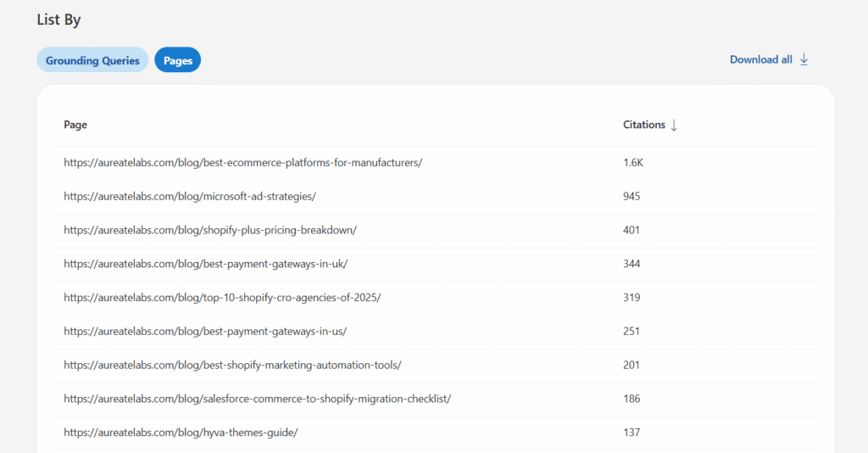The image size is (868, 453).
Task: Select the 319 citations value
Action: 632,298
